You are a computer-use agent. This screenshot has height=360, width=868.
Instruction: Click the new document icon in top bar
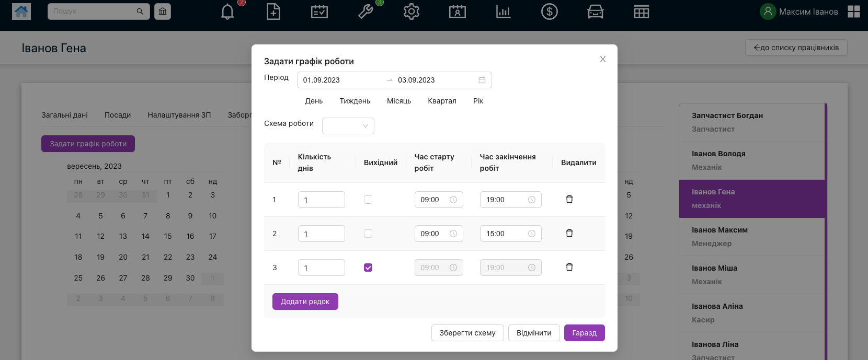pyautogui.click(x=273, y=11)
